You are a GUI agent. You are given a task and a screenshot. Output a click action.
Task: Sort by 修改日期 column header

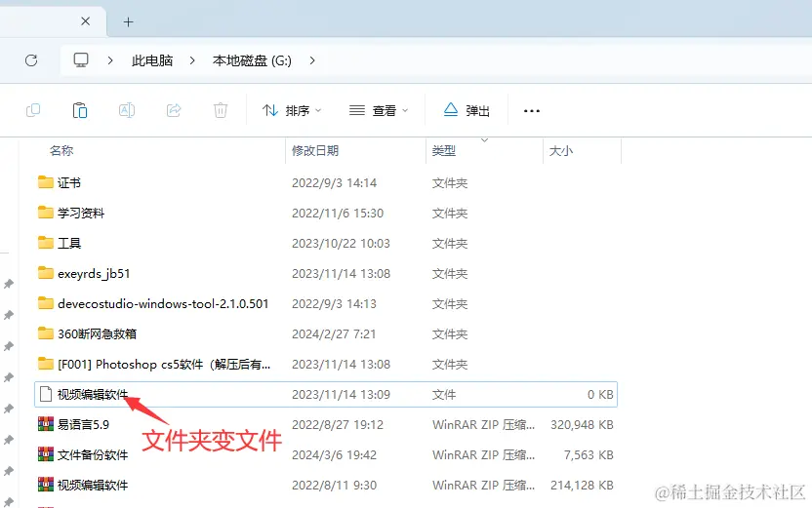(315, 150)
